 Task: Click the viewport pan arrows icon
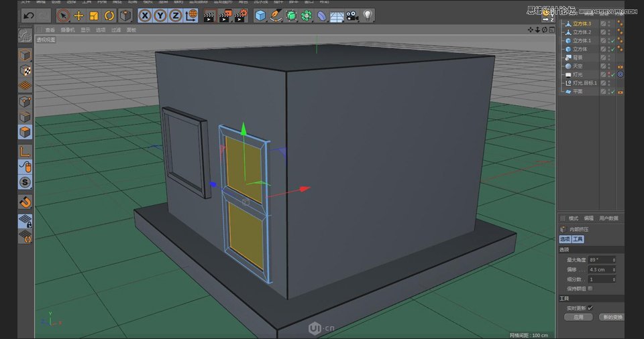(530, 30)
